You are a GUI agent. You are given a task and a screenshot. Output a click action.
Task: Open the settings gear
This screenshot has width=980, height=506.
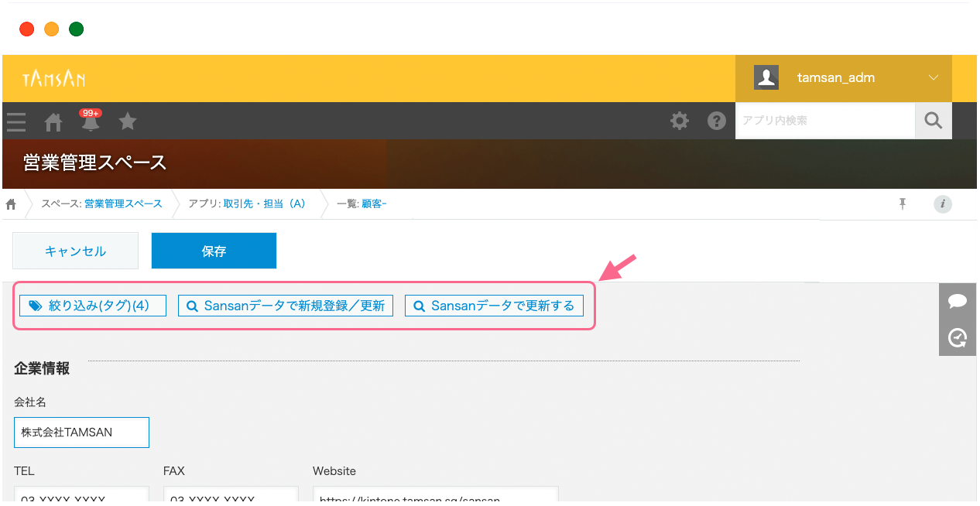tap(680, 121)
